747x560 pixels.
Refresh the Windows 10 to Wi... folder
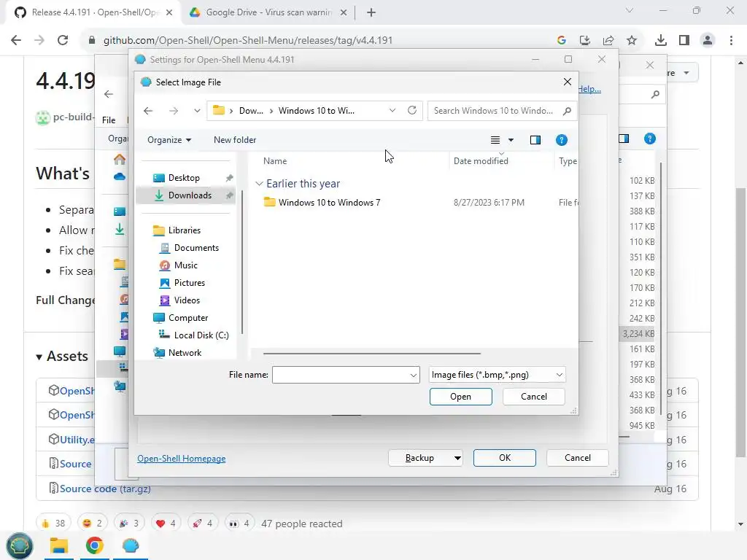click(x=412, y=111)
